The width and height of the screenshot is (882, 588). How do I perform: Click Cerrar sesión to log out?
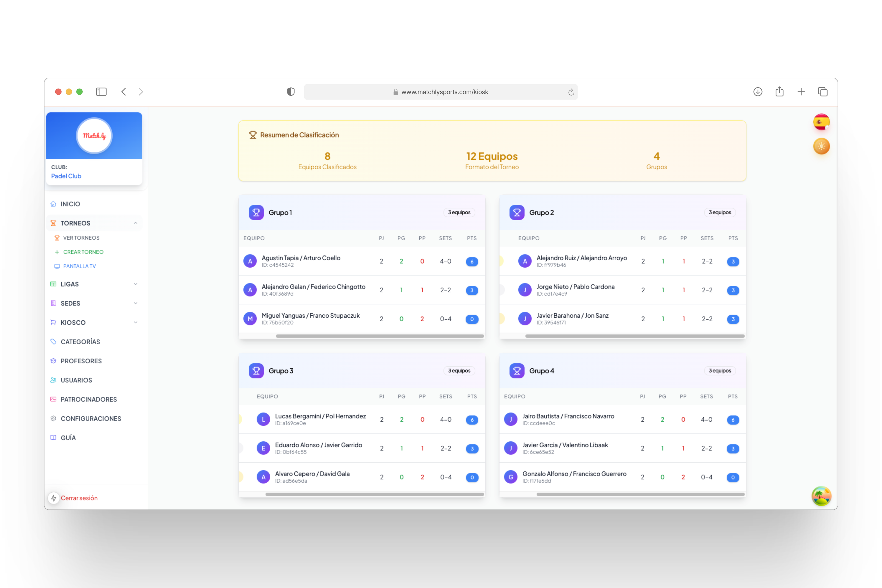(x=79, y=498)
